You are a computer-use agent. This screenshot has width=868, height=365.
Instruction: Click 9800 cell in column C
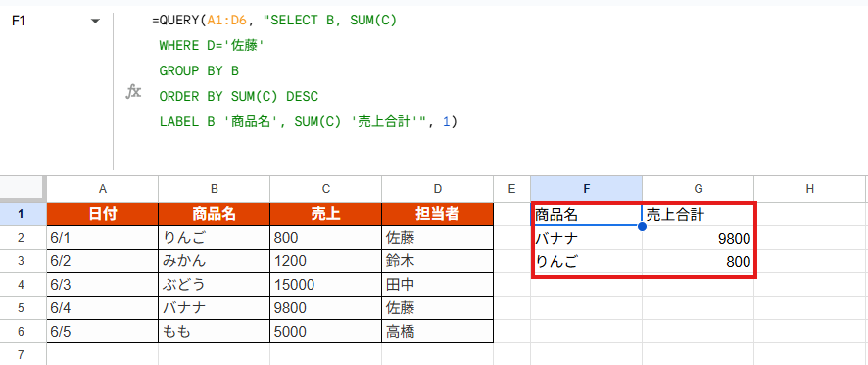pos(326,307)
